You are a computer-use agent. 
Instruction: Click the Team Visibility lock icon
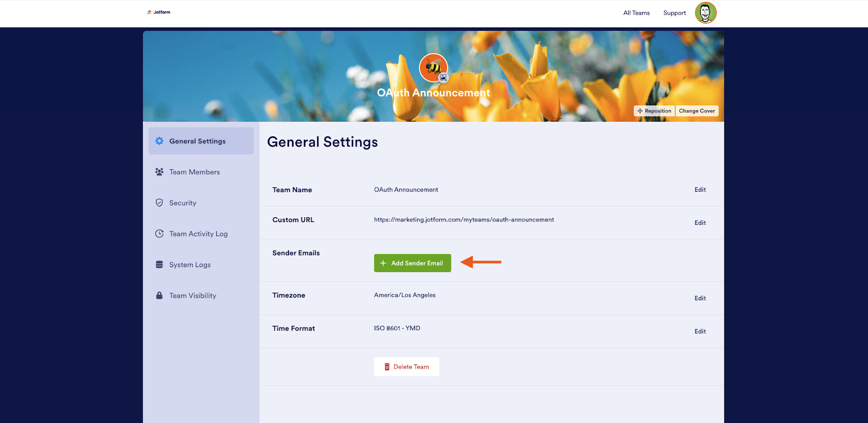click(159, 295)
